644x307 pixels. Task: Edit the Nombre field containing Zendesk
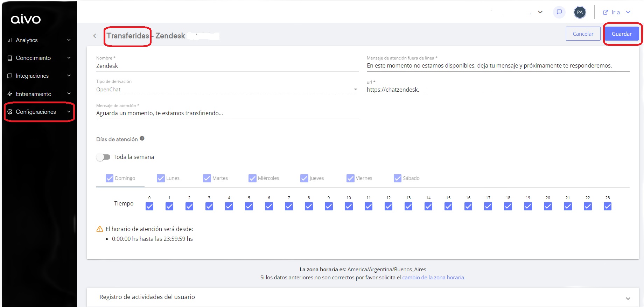[227, 66]
